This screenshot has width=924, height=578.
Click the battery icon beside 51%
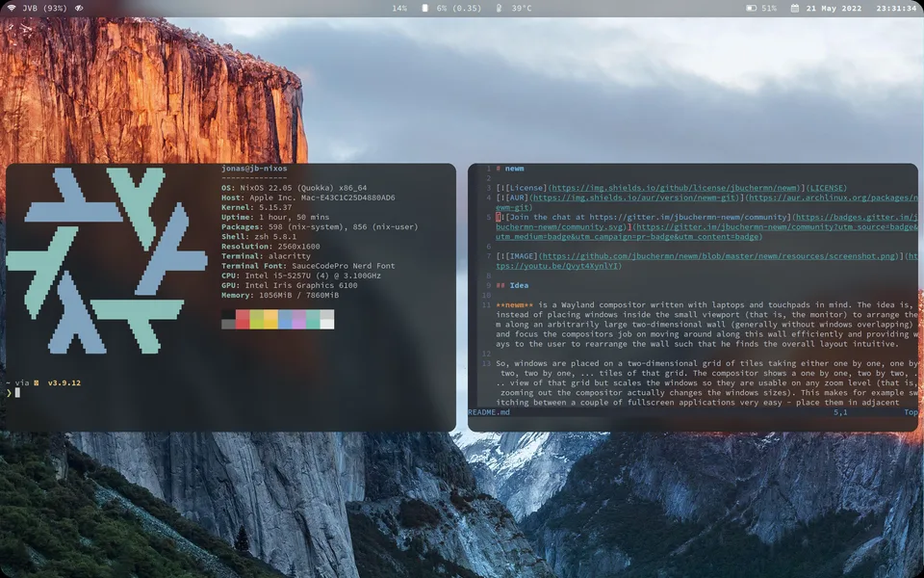pyautogui.click(x=751, y=9)
